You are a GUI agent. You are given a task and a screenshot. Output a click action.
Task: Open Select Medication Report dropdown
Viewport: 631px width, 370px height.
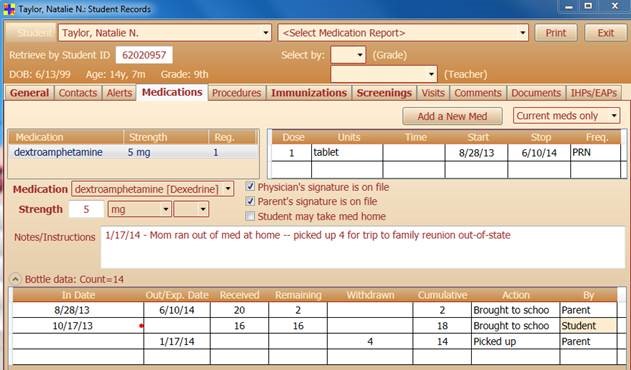(522, 33)
